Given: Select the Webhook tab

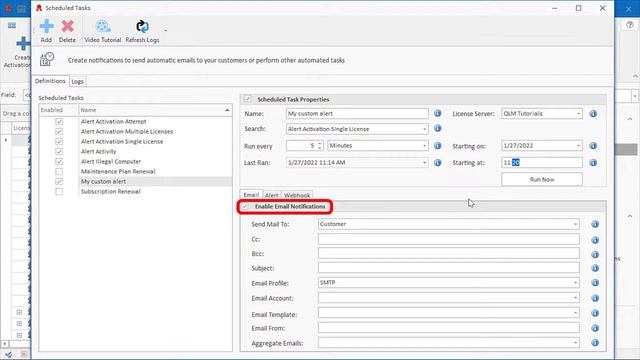Looking at the screenshot, I should 297,195.
